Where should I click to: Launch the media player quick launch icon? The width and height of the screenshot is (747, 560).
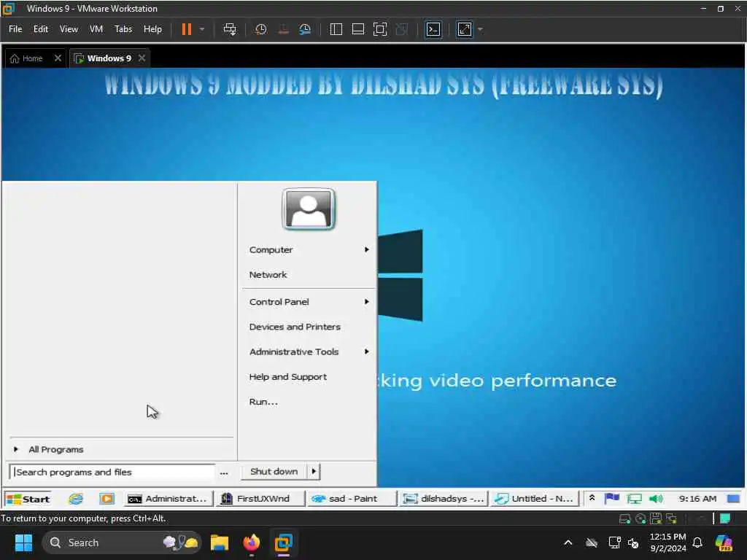(x=107, y=499)
